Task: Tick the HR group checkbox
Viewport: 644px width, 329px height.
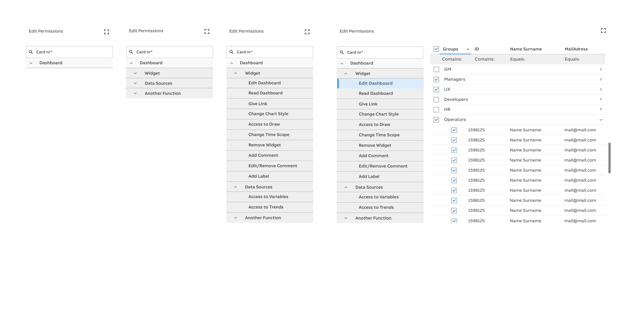Action: pos(436,110)
